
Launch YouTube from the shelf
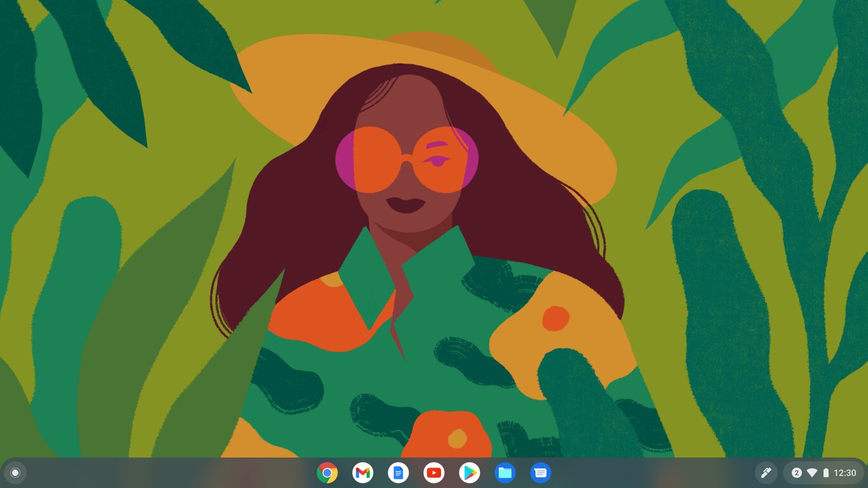coord(434,473)
